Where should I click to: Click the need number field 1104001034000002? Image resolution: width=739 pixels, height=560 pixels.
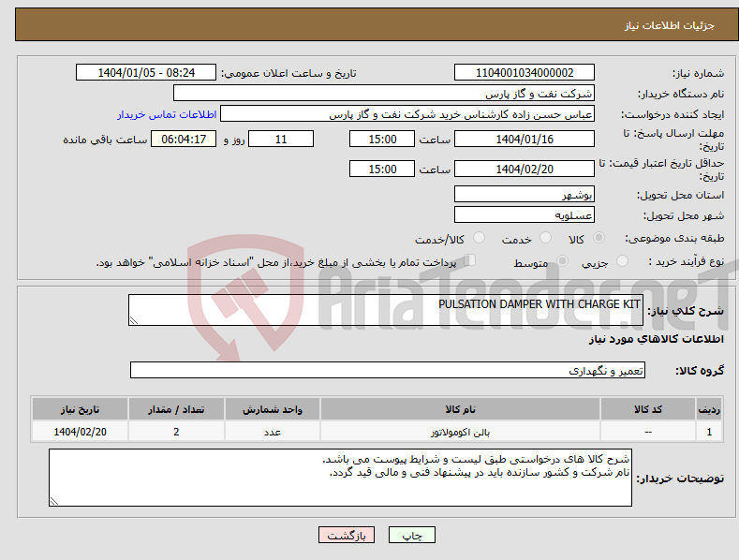(x=525, y=73)
